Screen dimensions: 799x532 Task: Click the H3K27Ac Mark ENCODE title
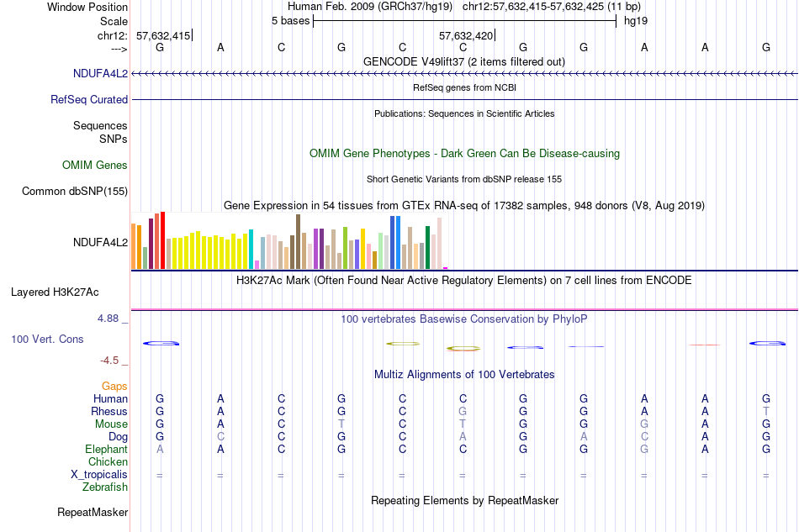[463, 281]
